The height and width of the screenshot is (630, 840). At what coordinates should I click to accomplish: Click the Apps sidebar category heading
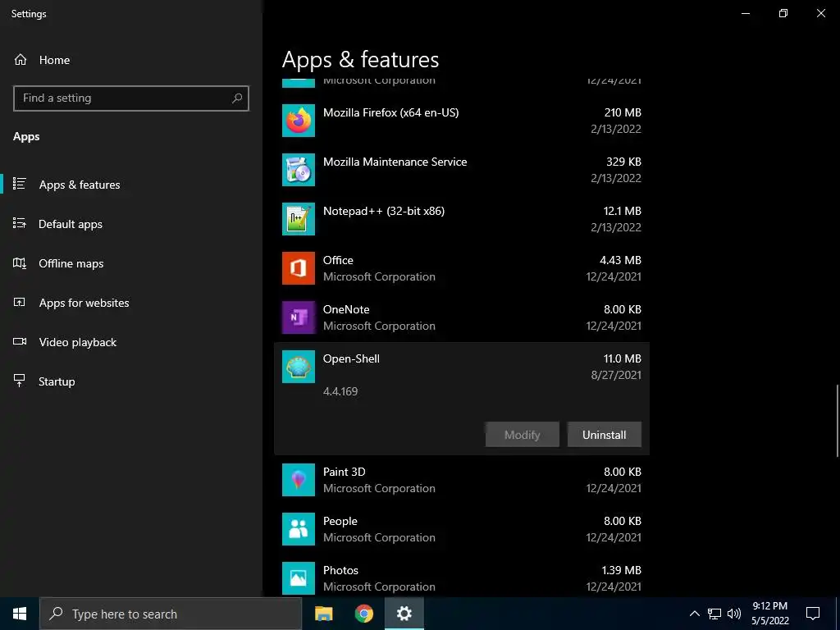26,137
